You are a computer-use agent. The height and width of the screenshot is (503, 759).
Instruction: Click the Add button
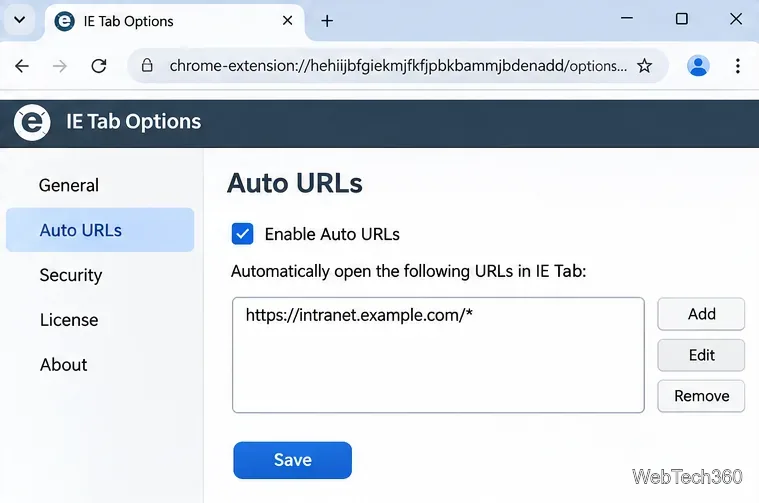(x=701, y=314)
